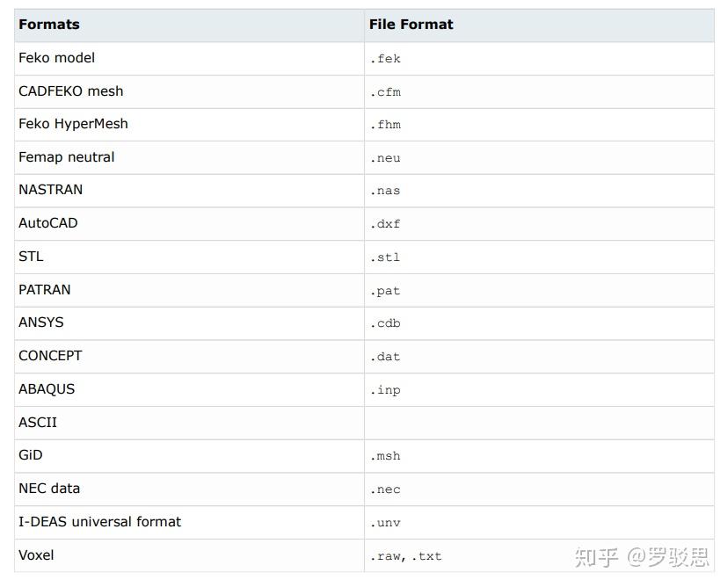This screenshot has width=728, height=587.
Task: Select the "Feko HyperMesh" cell
Action: pyautogui.click(x=73, y=124)
